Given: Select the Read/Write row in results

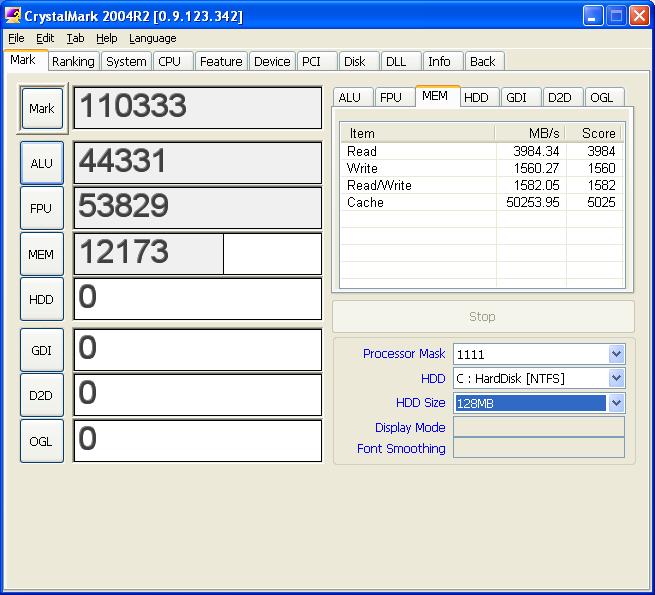Looking at the screenshot, I should [482, 185].
